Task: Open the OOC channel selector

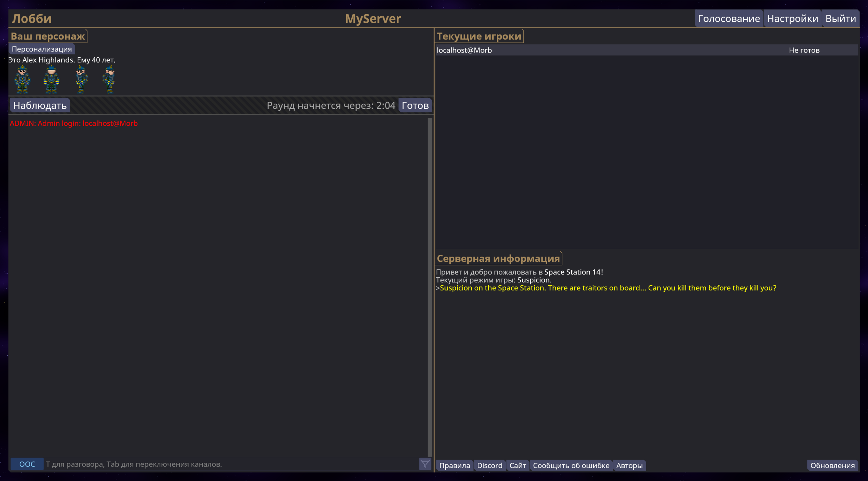Action: [x=27, y=464]
